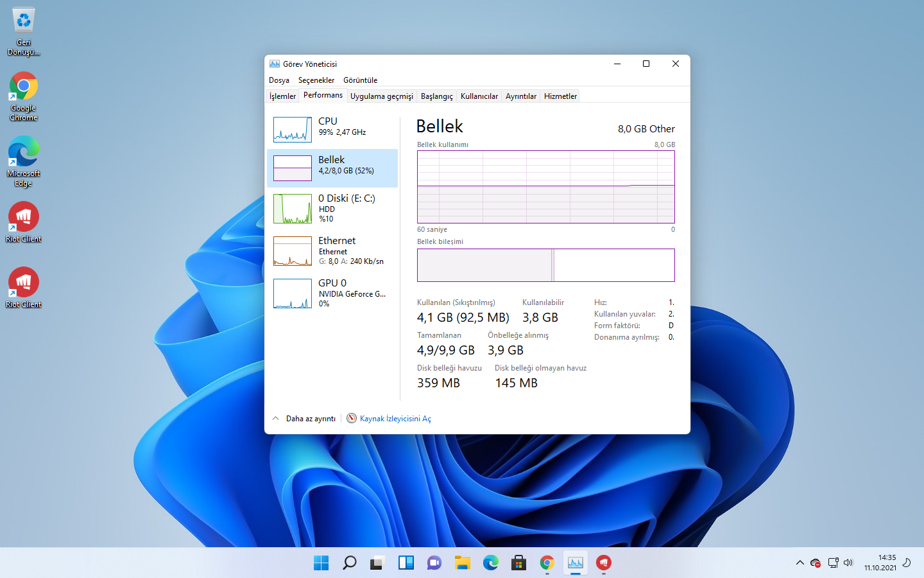Click the Form faktörü label

tap(617, 326)
